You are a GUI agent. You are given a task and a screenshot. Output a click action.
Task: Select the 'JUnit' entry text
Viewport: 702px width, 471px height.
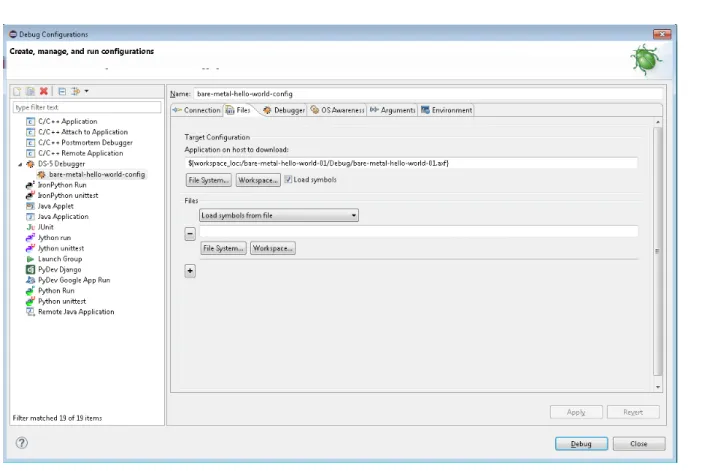(46, 227)
